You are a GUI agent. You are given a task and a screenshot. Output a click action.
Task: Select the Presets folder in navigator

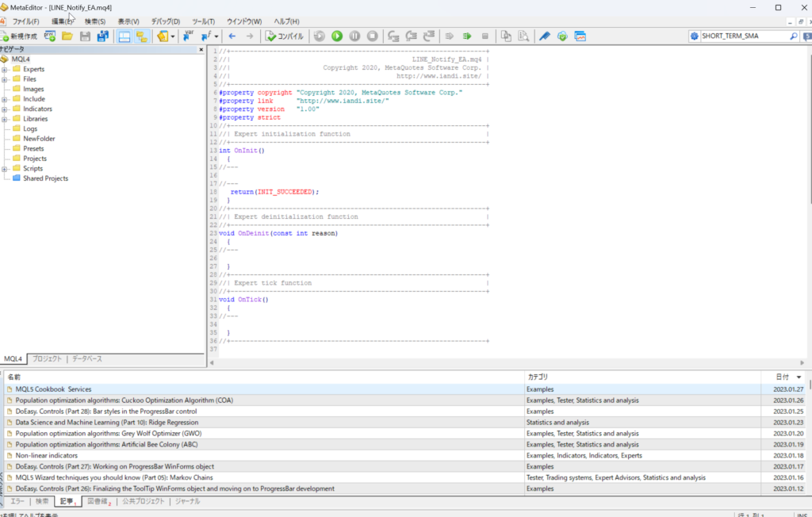33,148
